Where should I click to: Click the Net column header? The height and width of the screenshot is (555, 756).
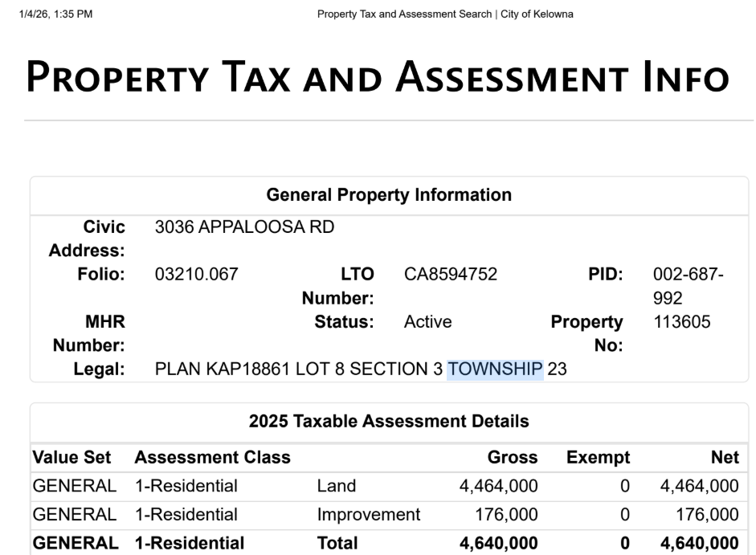click(725, 458)
